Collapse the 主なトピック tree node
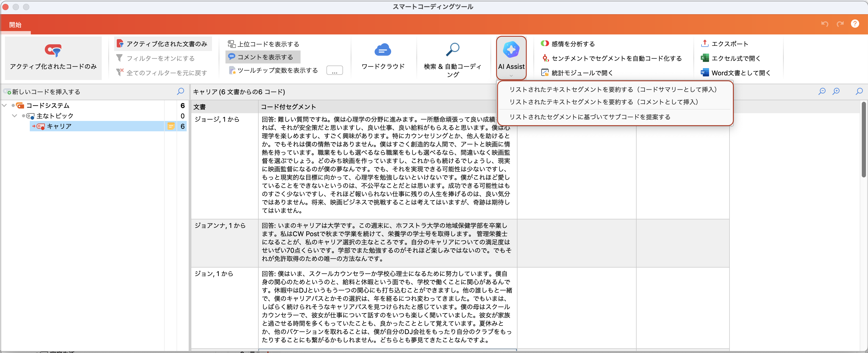Viewport: 868px width, 353px height. [x=14, y=116]
